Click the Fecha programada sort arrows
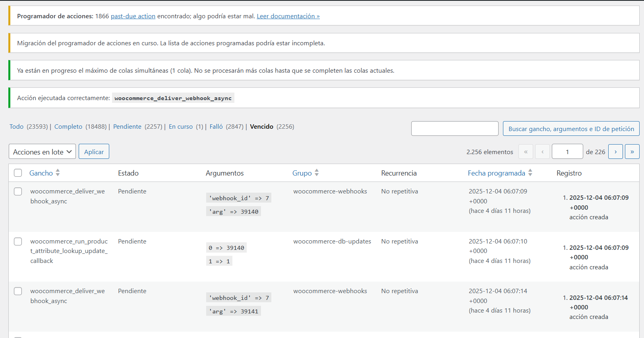This screenshot has height=338, width=644. pyautogui.click(x=530, y=173)
